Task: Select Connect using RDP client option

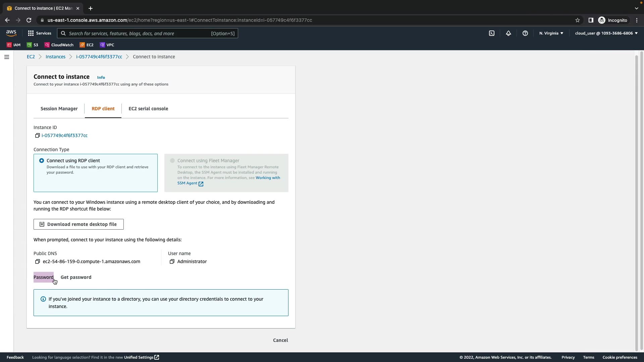Action: point(42,161)
